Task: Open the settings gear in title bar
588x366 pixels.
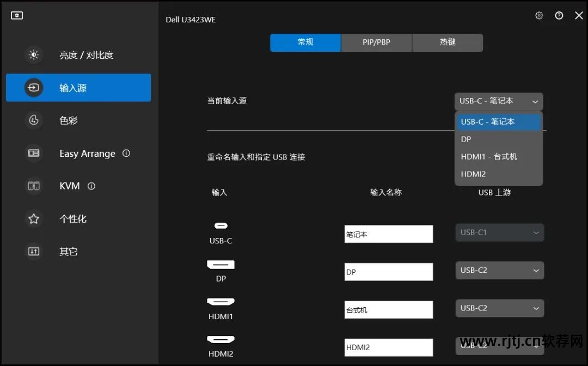Action: coord(539,16)
